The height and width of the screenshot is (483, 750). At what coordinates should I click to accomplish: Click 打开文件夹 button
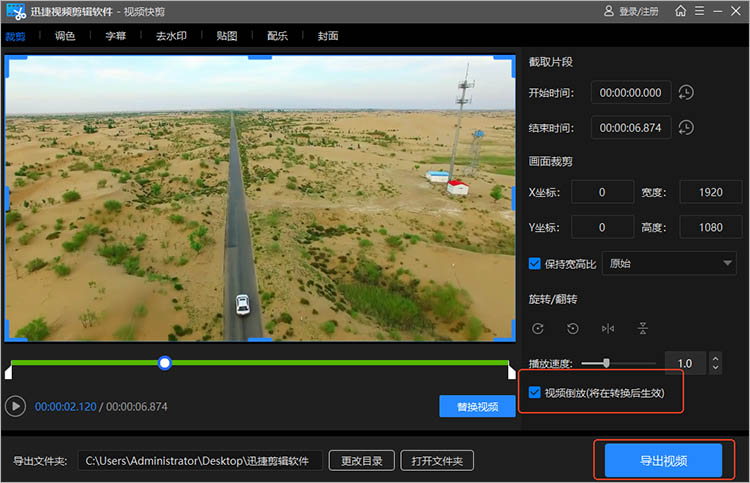(x=437, y=461)
